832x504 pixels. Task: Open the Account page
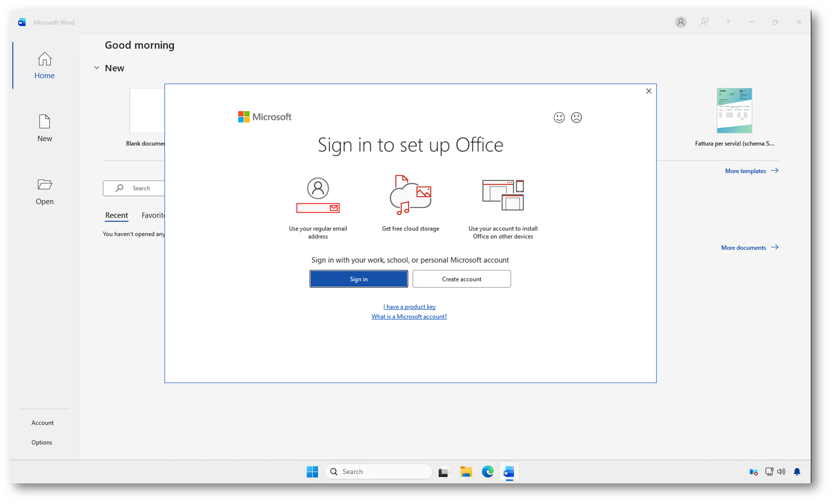point(42,423)
